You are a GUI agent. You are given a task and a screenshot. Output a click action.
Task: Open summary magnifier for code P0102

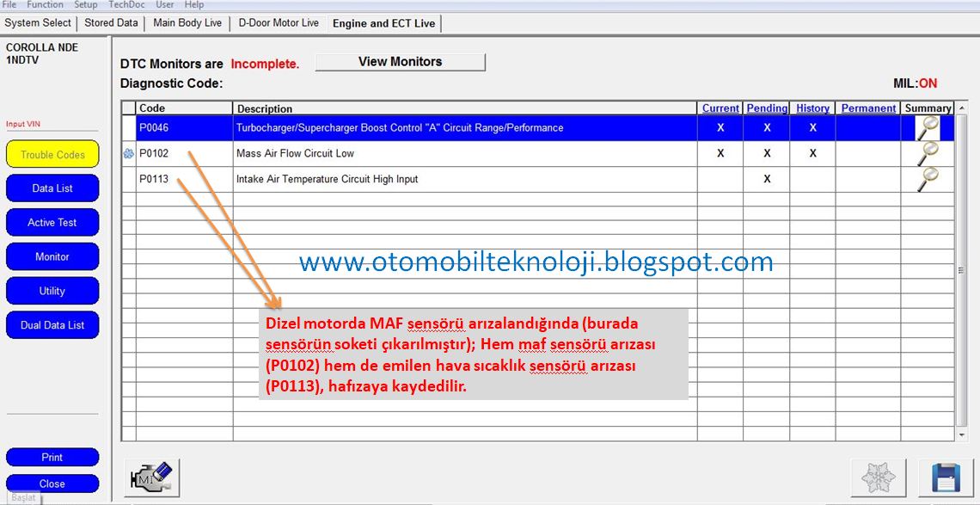(x=928, y=154)
